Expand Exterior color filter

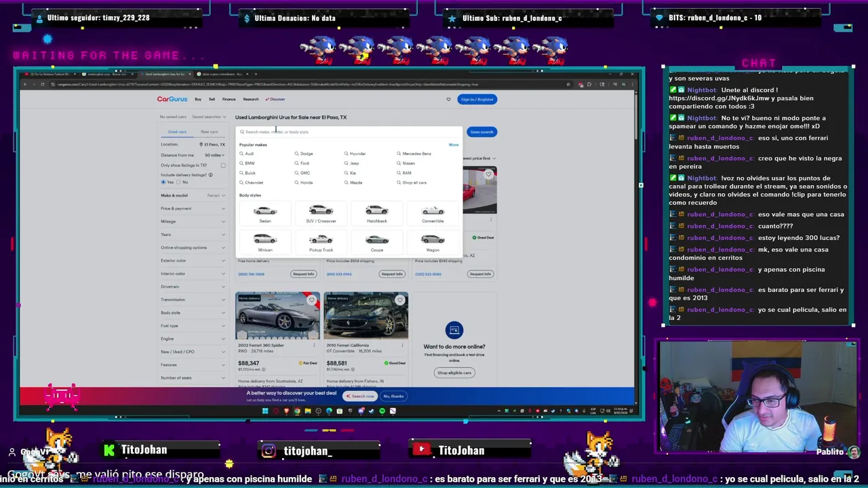pyautogui.click(x=193, y=261)
